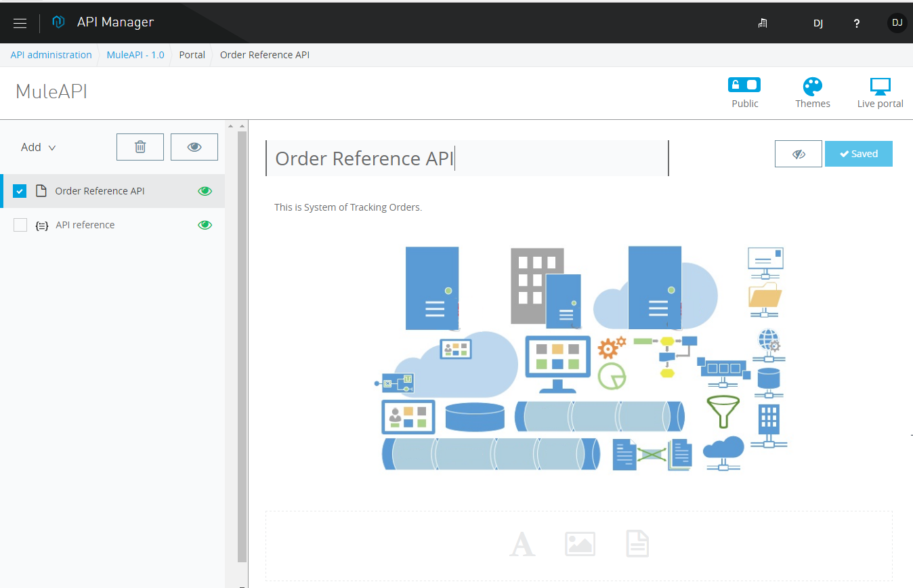The height and width of the screenshot is (588, 913).
Task: Open the Live portal view
Action: click(x=880, y=91)
